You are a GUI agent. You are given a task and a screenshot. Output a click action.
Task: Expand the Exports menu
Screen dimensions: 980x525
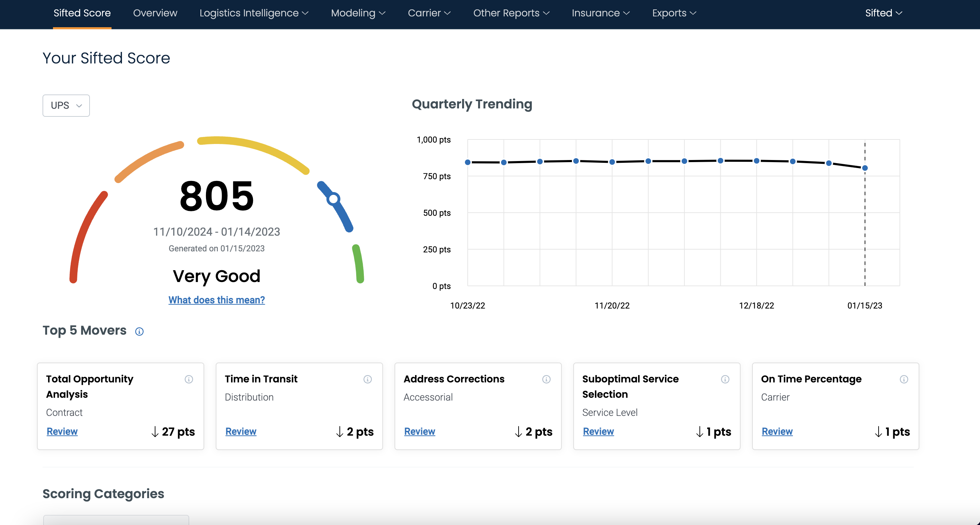[674, 13]
